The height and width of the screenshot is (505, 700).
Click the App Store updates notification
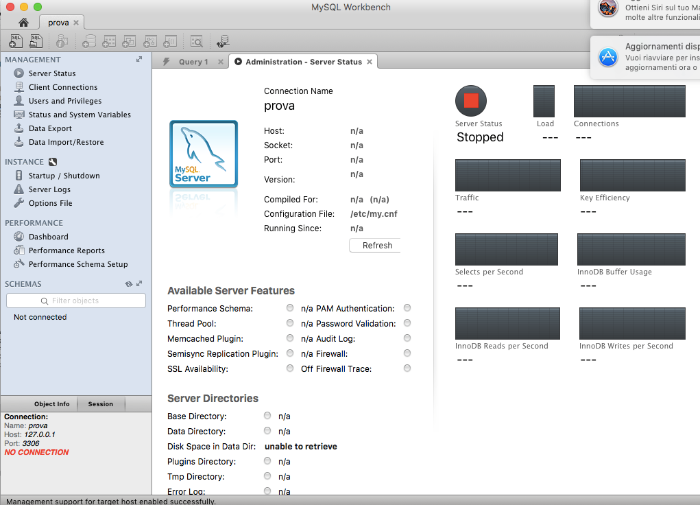tap(646, 57)
